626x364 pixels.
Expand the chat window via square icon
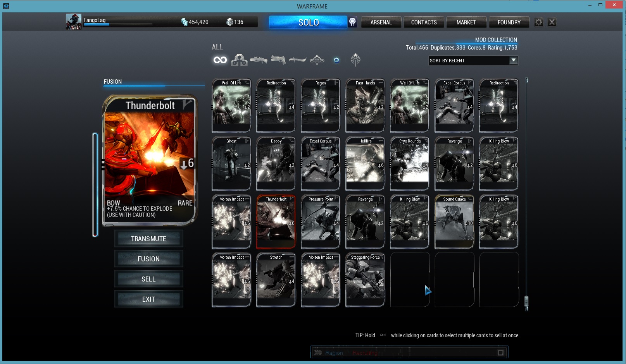coord(501,353)
